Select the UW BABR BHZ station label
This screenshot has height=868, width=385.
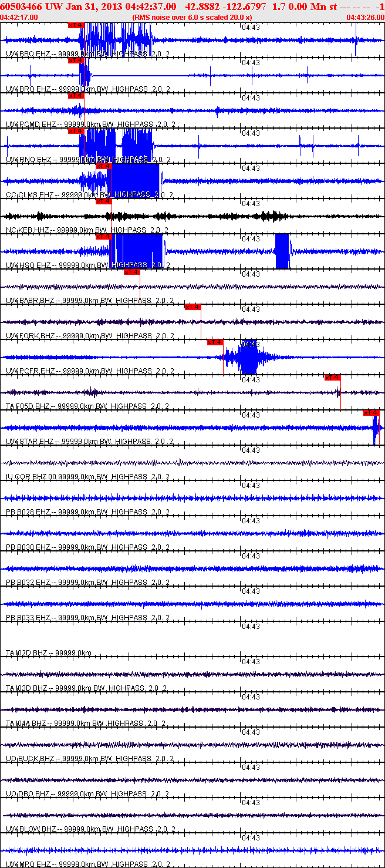coord(90,301)
